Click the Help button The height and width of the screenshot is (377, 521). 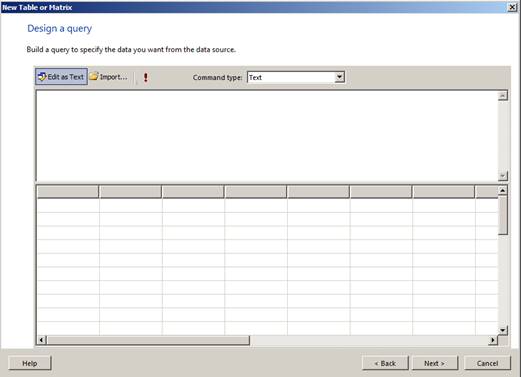pyautogui.click(x=30, y=363)
